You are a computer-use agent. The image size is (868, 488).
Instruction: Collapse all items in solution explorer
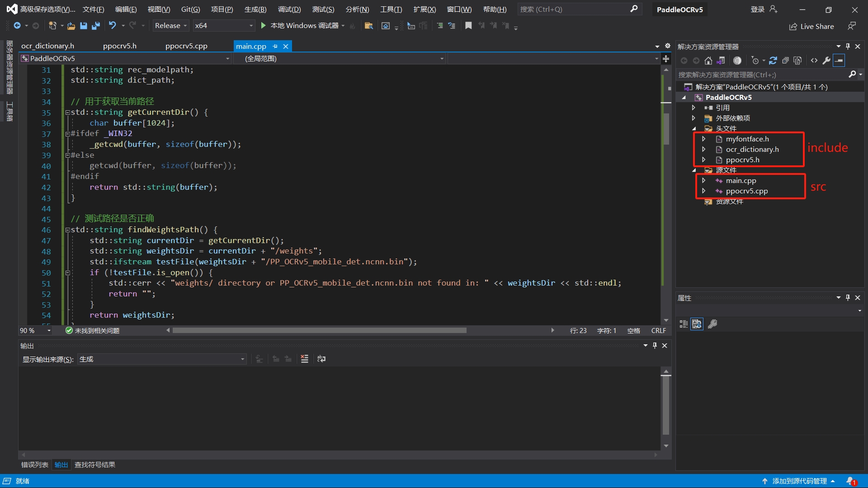click(x=785, y=61)
